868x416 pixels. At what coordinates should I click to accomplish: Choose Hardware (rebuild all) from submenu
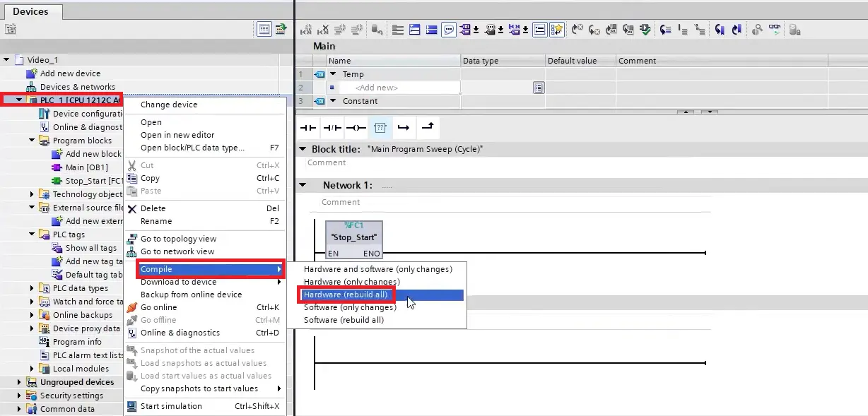[346, 295]
